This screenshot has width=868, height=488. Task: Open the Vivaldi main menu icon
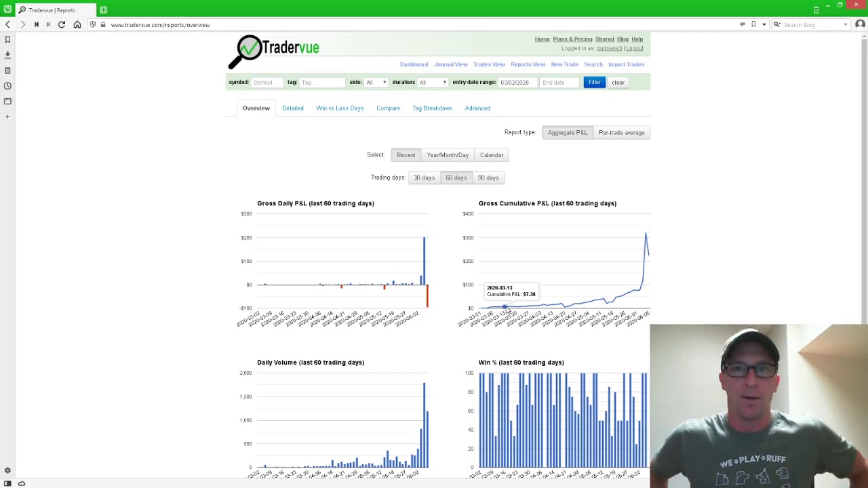point(7,9)
